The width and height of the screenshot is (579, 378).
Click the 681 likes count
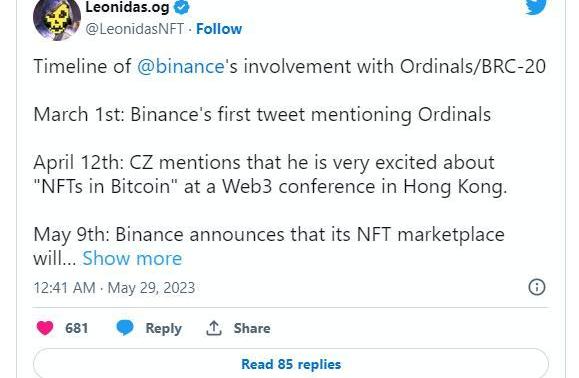click(x=77, y=328)
